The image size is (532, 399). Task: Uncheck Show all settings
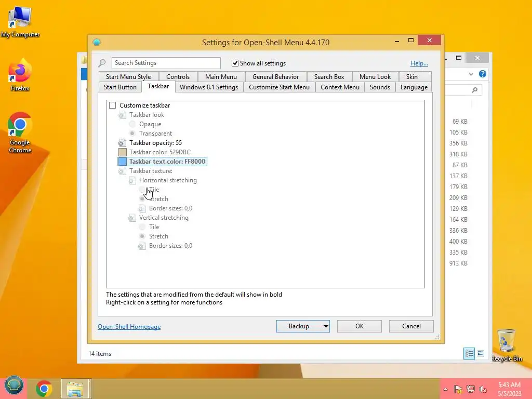235,63
